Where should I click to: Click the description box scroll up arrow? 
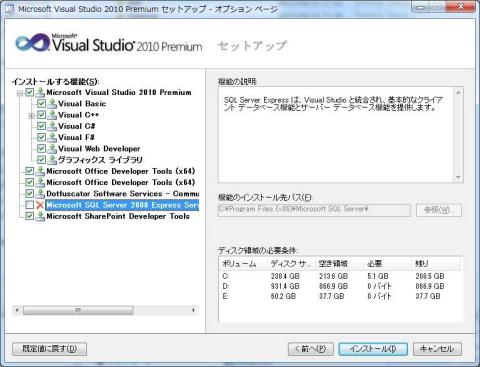click(x=458, y=92)
